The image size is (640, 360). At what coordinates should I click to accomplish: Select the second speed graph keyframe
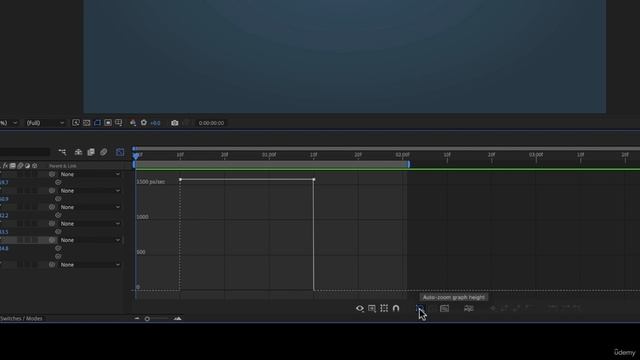coord(313,179)
